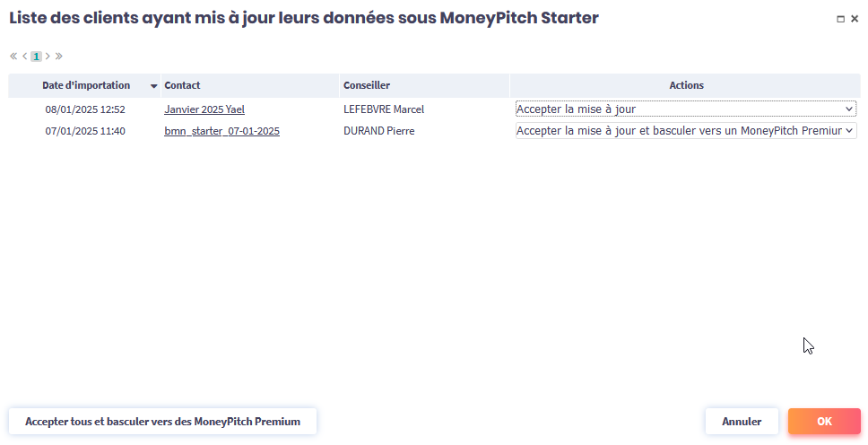Jump to the last page of results
Screen dimensions: 868x445
(59, 56)
